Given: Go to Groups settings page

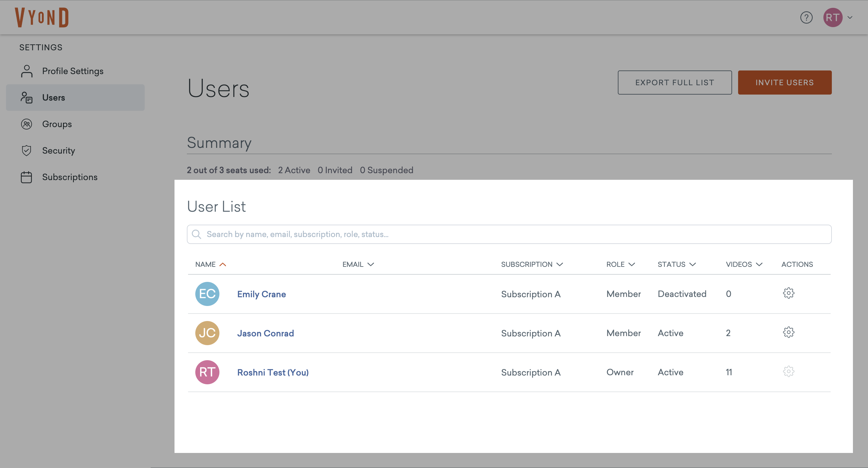Looking at the screenshot, I should (x=57, y=124).
